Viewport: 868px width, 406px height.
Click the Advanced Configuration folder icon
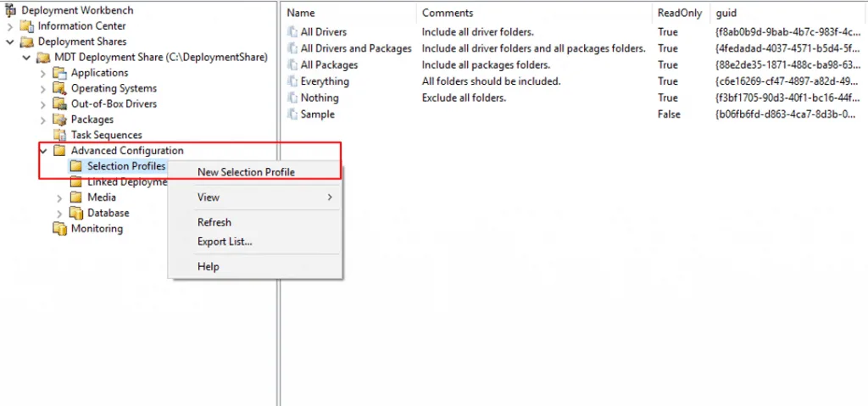click(x=59, y=150)
